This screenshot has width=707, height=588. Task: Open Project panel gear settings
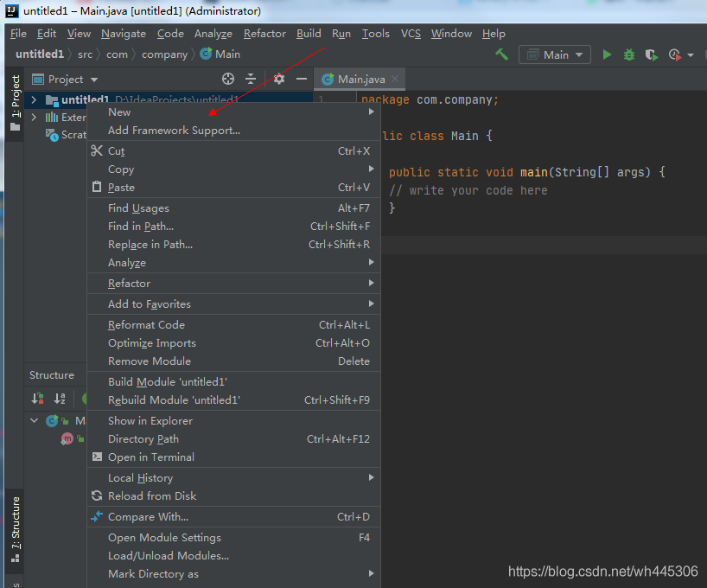click(x=279, y=79)
